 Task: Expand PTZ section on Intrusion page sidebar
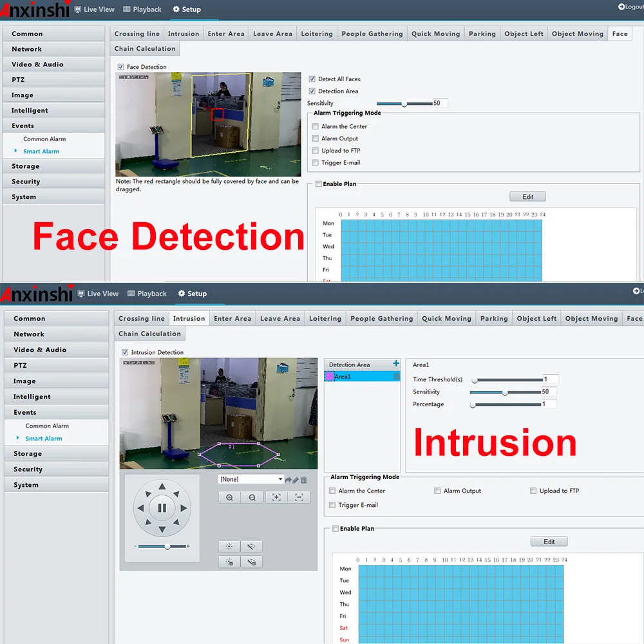click(56, 365)
